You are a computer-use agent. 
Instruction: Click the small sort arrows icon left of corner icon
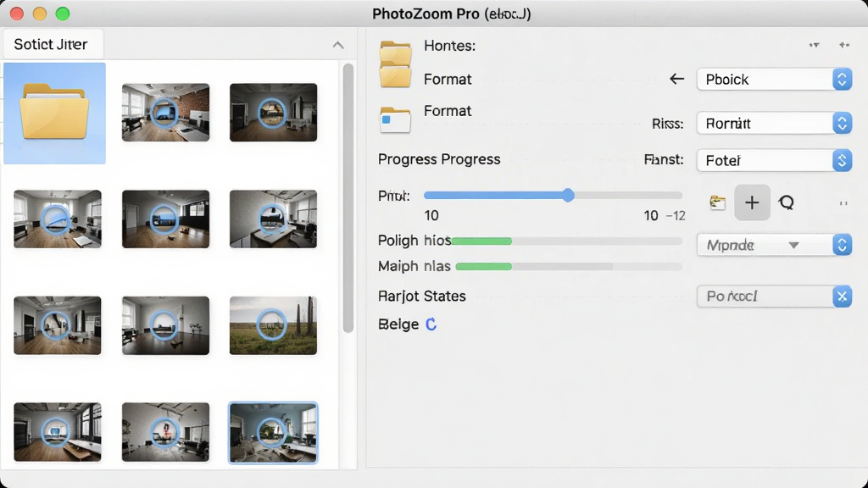(x=814, y=45)
